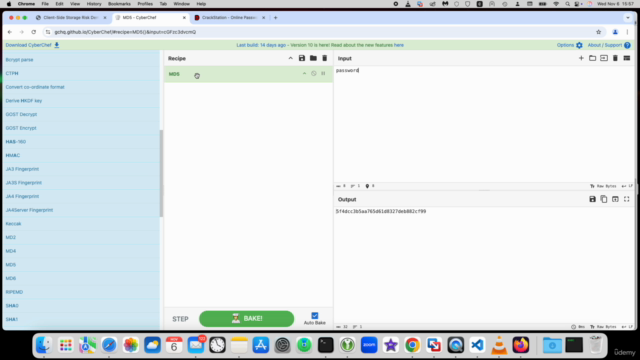Select JA4 Fingerprint operation
The image size is (640, 360).
coord(81,196)
